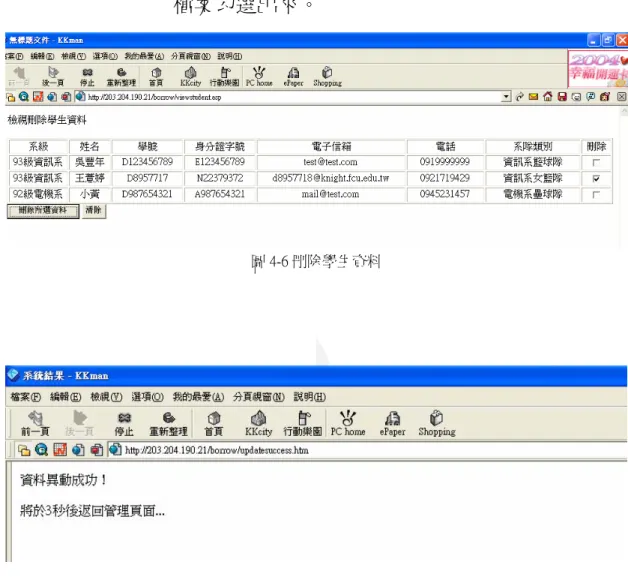Open 說明(H) menu in upper KKman window
This screenshot has width=628, height=577.
[x=229, y=56]
